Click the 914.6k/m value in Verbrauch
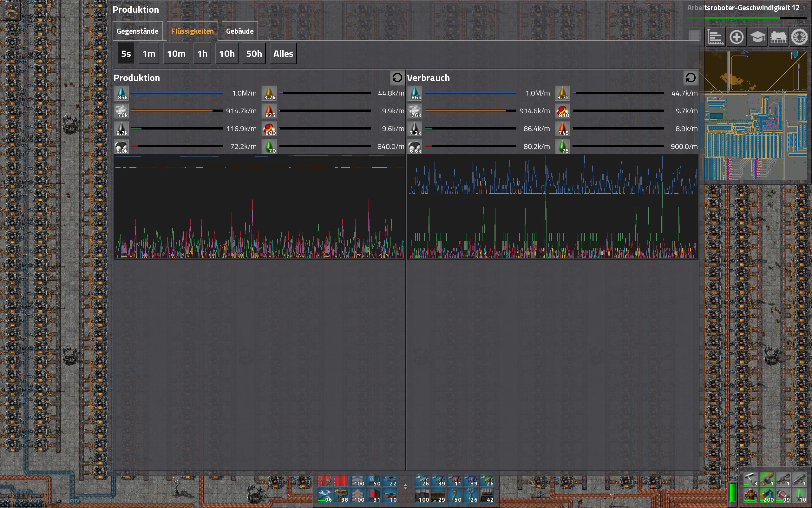The image size is (812, 508). [x=534, y=111]
